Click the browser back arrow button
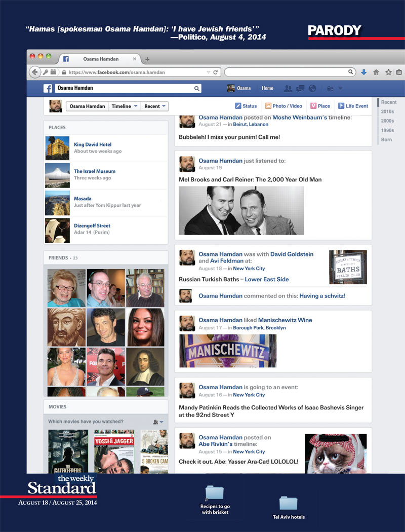Viewport: 405px width, 532px height. coord(35,72)
